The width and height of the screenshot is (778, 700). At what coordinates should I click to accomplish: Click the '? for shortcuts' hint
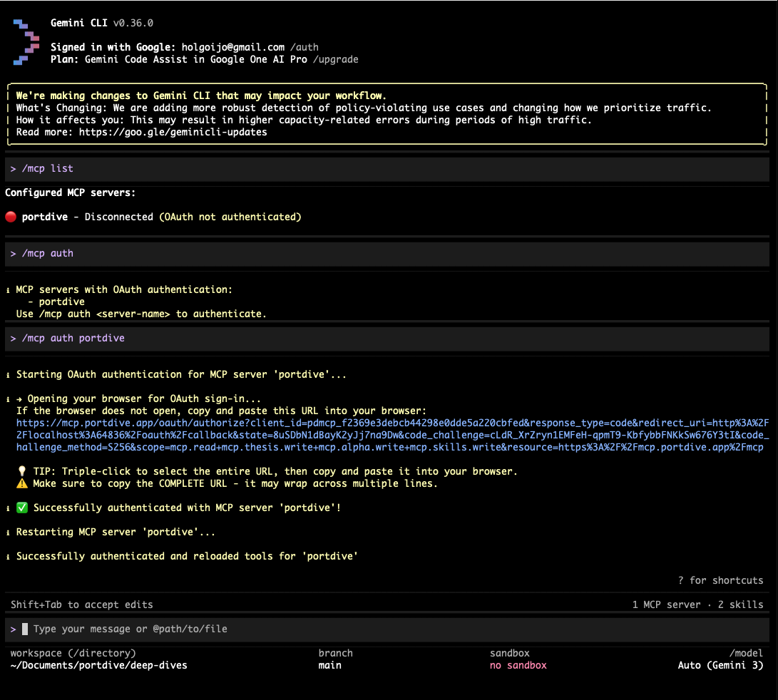(720, 580)
